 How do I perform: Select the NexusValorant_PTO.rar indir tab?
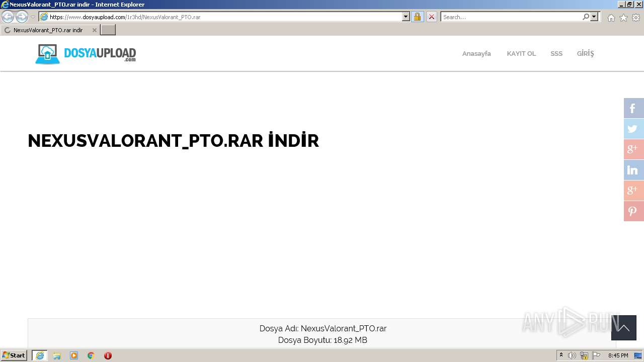[x=49, y=30]
